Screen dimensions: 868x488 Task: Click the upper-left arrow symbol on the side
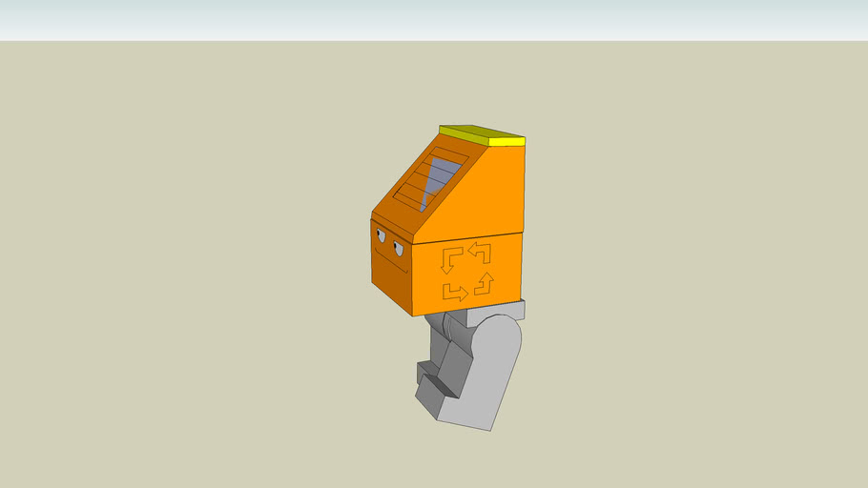tap(451, 258)
